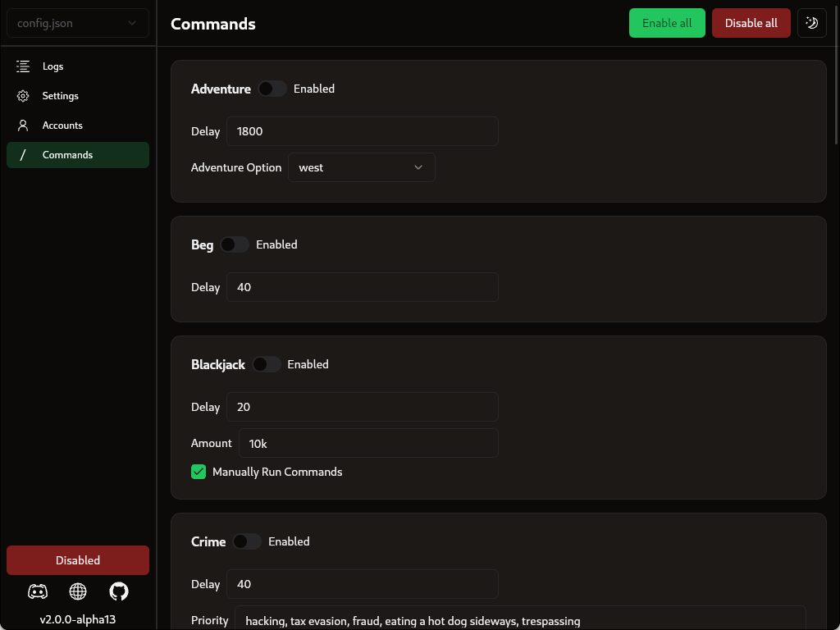The image size is (840, 630).
Task: Open the website globe icon
Action: click(x=78, y=591)
